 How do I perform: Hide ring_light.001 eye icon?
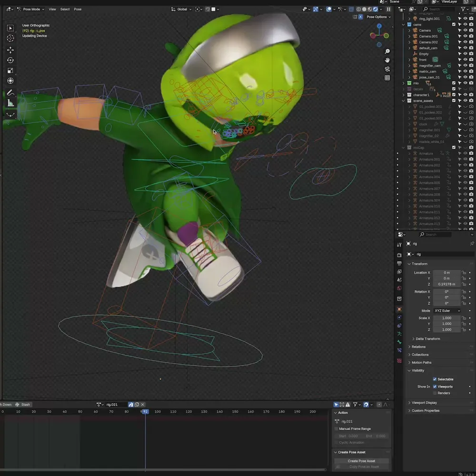(465, 19)
